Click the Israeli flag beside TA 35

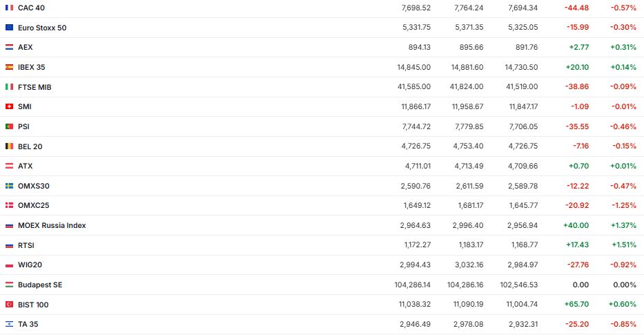[9, 324]
